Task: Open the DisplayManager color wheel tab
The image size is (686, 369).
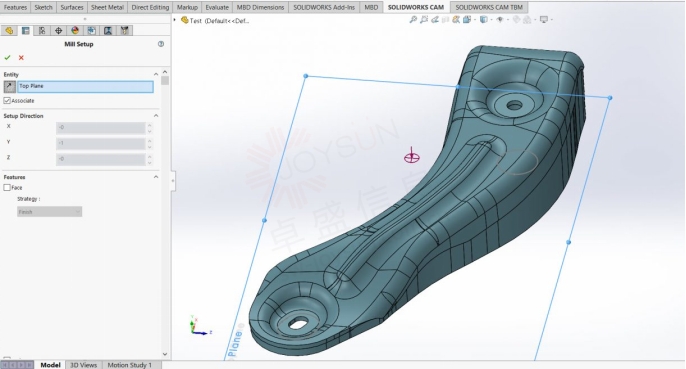Action: (x=75, y=30)
